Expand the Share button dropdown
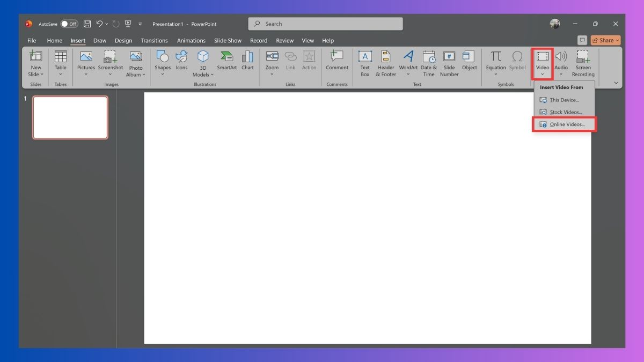Image resolution: width=644 pixels, height=362 pixels. pyautogui.click(x=617, y=40)
